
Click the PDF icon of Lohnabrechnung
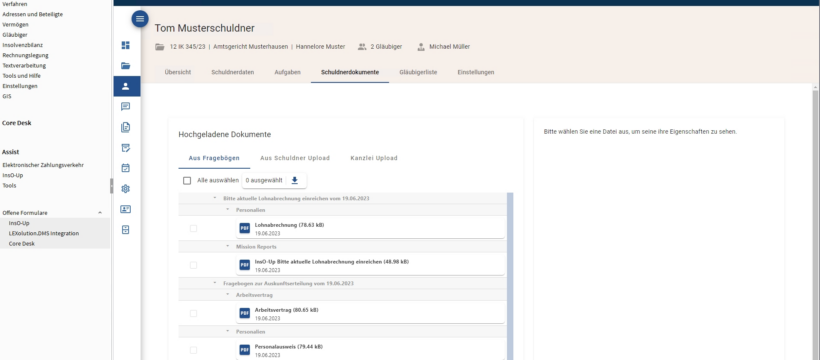pos(245,228)
